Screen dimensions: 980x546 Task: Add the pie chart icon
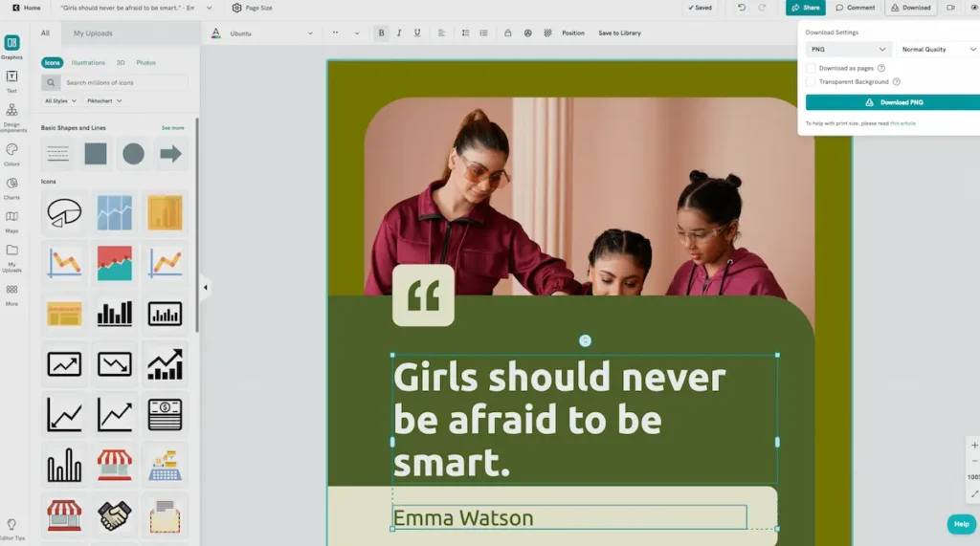tap(64, 212)
